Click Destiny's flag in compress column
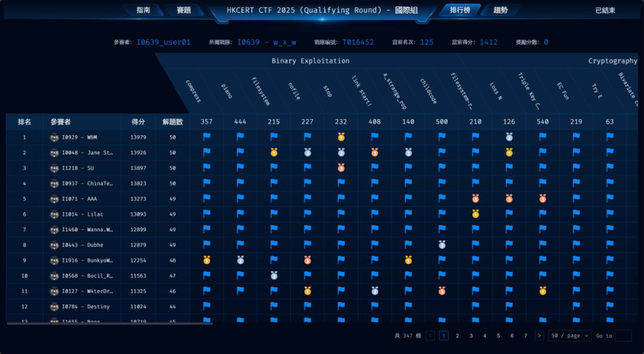This screenshot has width=644, height=354. click(x=206, y=306)
